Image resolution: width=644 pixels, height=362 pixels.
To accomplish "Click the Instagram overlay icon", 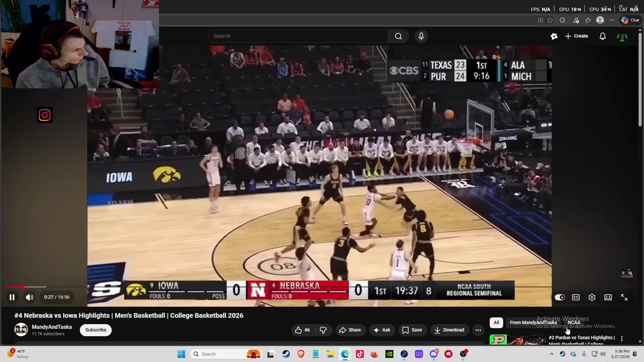I will [x=44, y=115].
